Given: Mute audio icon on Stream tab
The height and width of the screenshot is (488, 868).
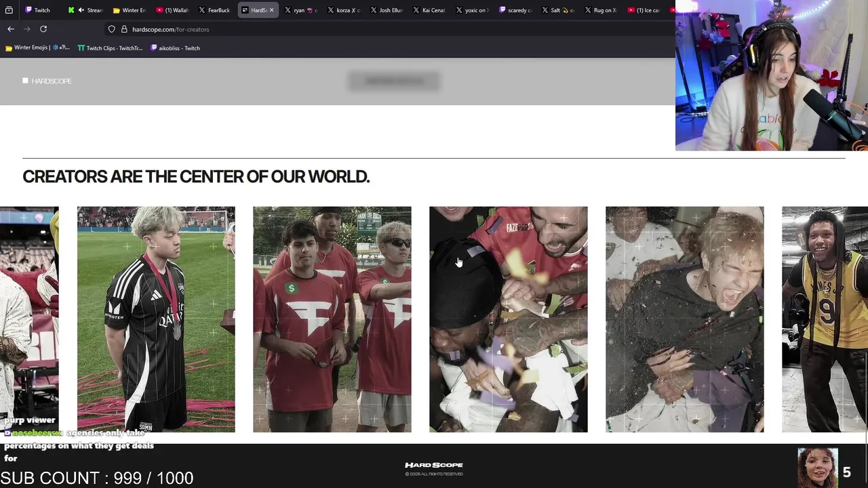Looking at the screenshot, I should [x=81, y=10].
